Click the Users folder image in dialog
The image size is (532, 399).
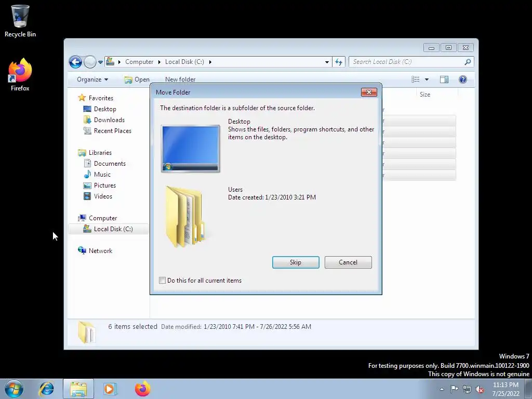185,217
